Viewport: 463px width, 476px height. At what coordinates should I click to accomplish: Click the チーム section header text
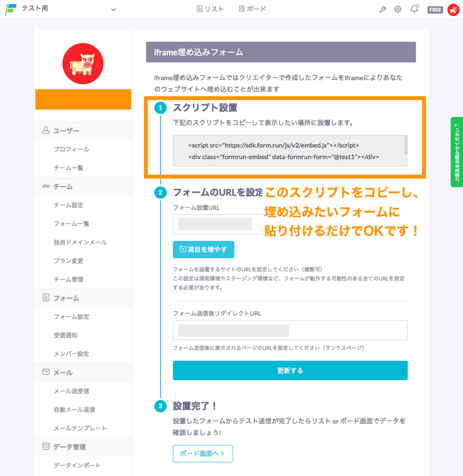tap(63, 187)
